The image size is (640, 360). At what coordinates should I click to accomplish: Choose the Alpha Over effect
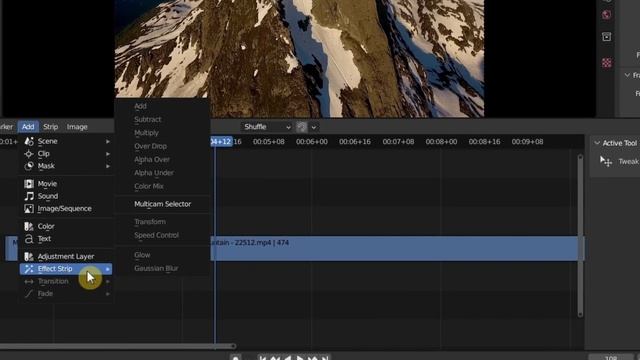pos(163,160)
